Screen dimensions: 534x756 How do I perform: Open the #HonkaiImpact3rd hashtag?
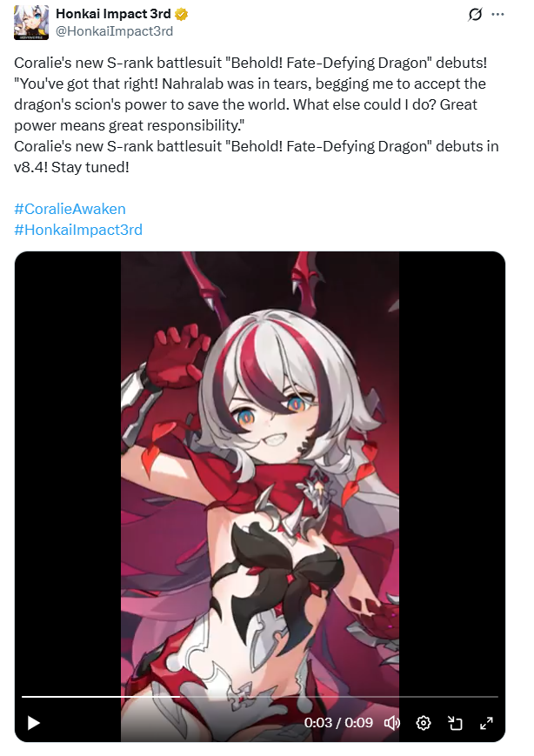78,230
